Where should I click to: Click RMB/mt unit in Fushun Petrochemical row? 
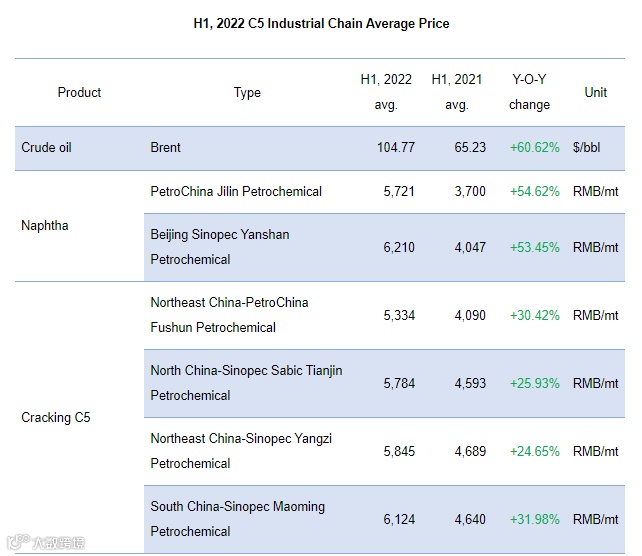(x=595, y=315)
